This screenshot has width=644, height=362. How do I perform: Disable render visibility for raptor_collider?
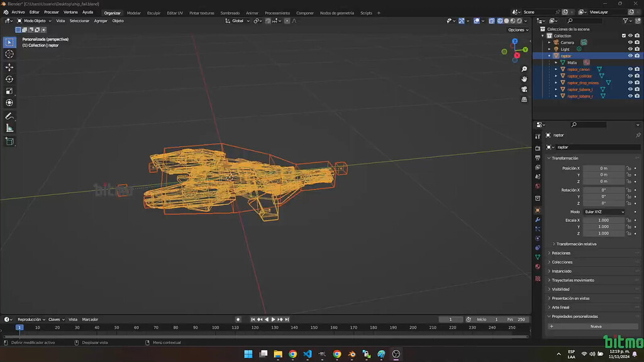click(x=638, y=76)
